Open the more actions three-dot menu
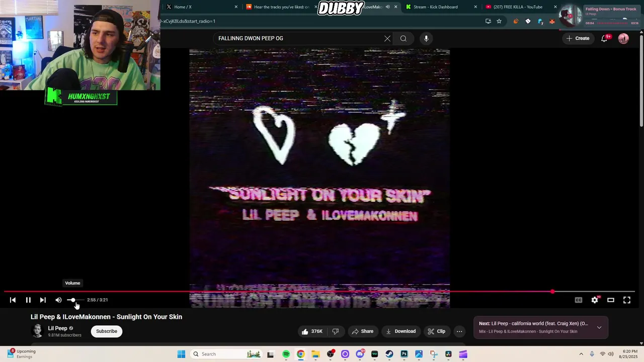The width and height of the screenshot is (644, 362). click(x=459, y=331)
